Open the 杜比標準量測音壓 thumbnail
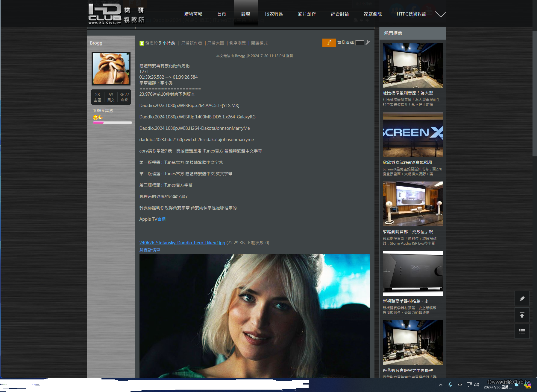 pyautogui.click(x=412, y=65)
